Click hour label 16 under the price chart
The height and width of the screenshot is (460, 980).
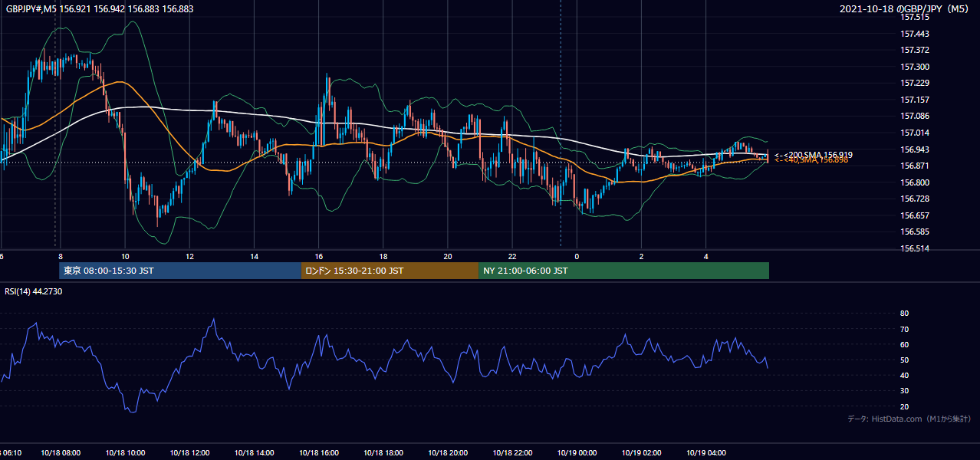click(x=319, y=257)
